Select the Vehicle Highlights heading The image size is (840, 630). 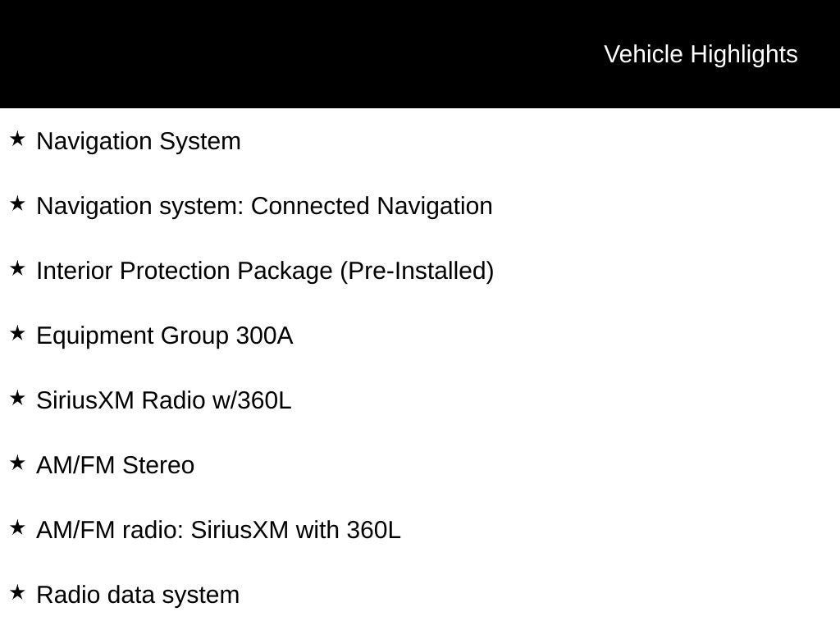point(701,55)
